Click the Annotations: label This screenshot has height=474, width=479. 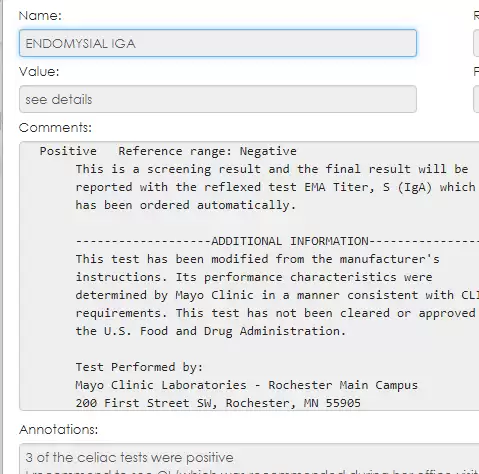[59, 430]
